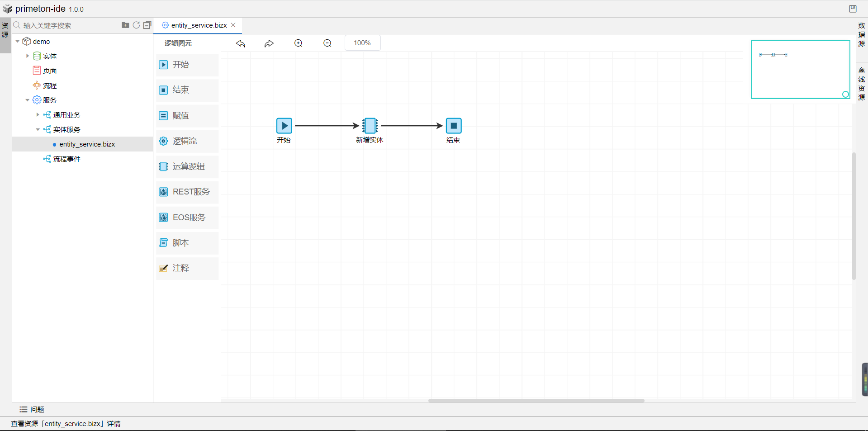Collapse all tree nodes icon

pos(147,25)
